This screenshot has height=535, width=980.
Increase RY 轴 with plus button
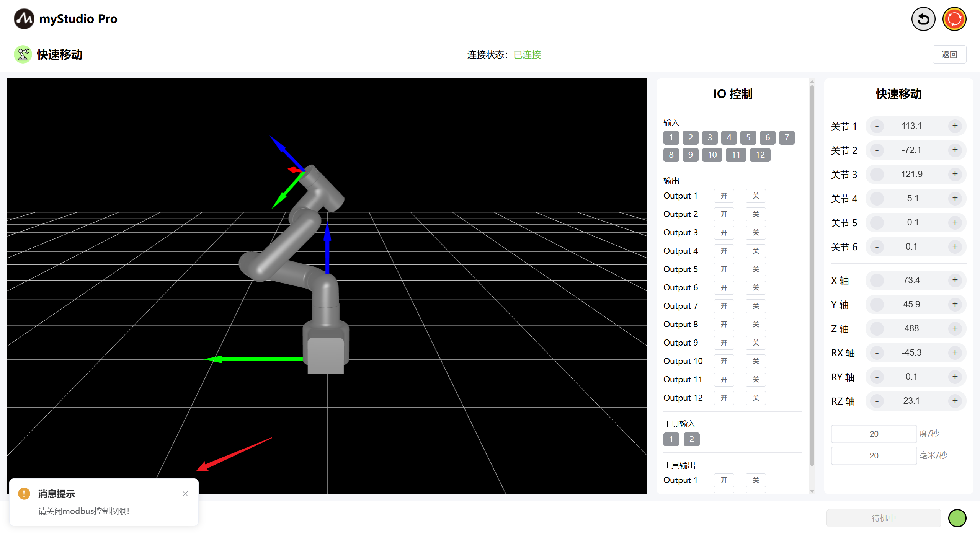[955, 377]
